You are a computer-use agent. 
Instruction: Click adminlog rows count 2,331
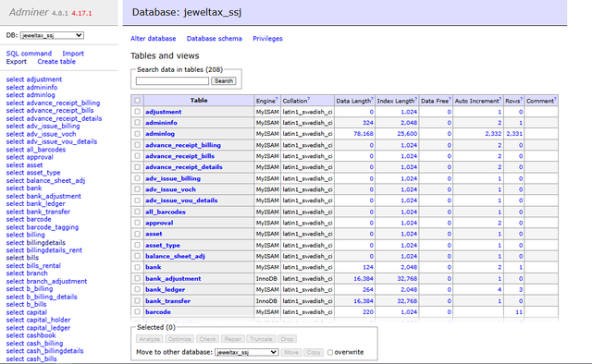[514, 134]
